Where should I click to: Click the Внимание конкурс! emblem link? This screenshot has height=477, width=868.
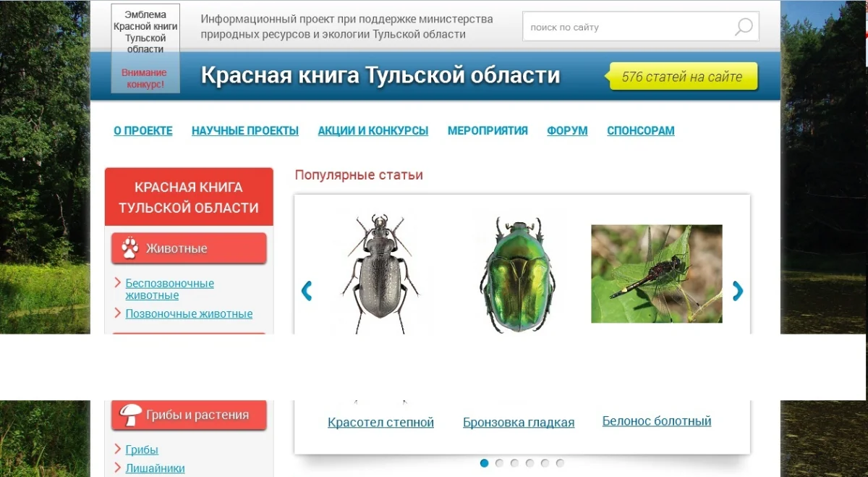click(x=145, y=78)
